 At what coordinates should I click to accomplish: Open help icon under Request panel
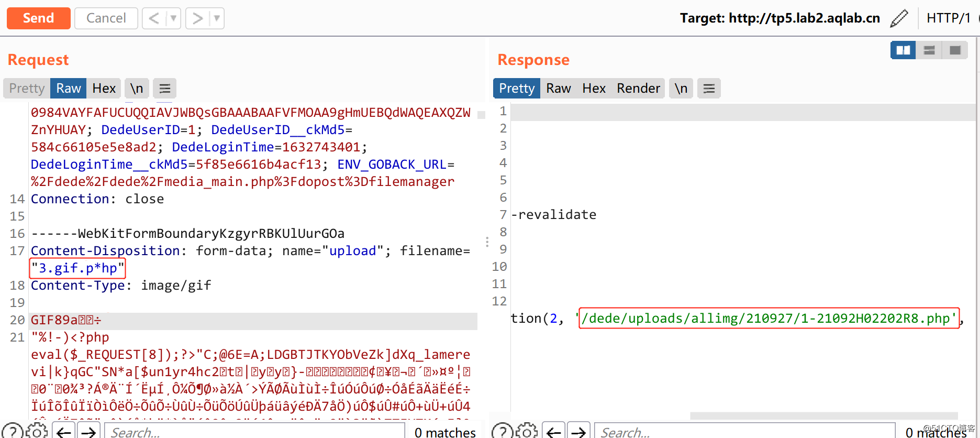point(13,432)
